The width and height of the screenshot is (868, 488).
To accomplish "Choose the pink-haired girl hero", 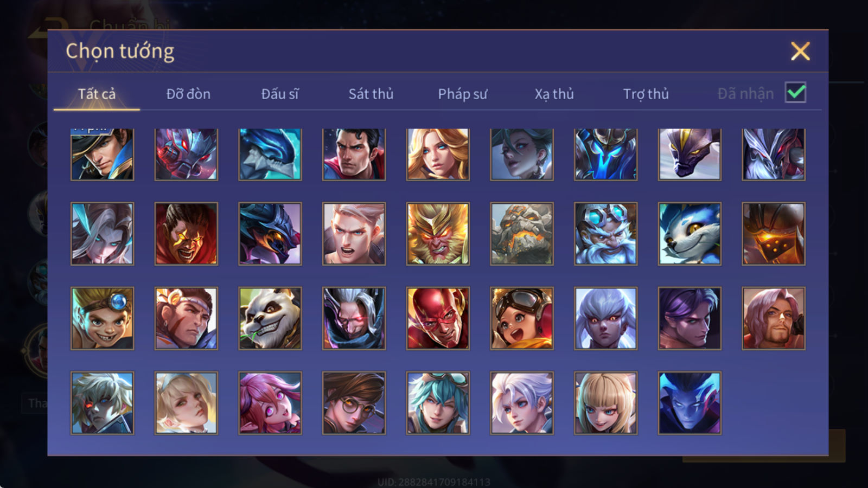I will pos(270,403).
